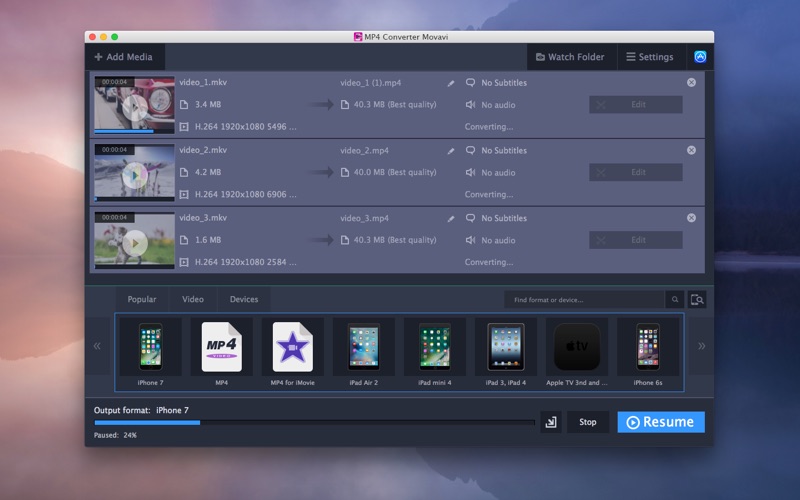The height and width of the screenshot is (500, 800).
Task: Select the iPhone 6s preset
Action: 648,353
